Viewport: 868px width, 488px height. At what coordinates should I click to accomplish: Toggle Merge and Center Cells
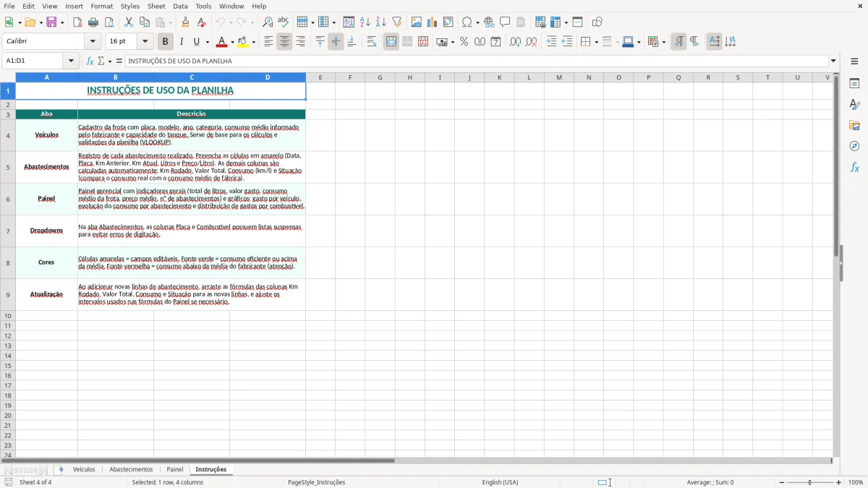(391, 42)
